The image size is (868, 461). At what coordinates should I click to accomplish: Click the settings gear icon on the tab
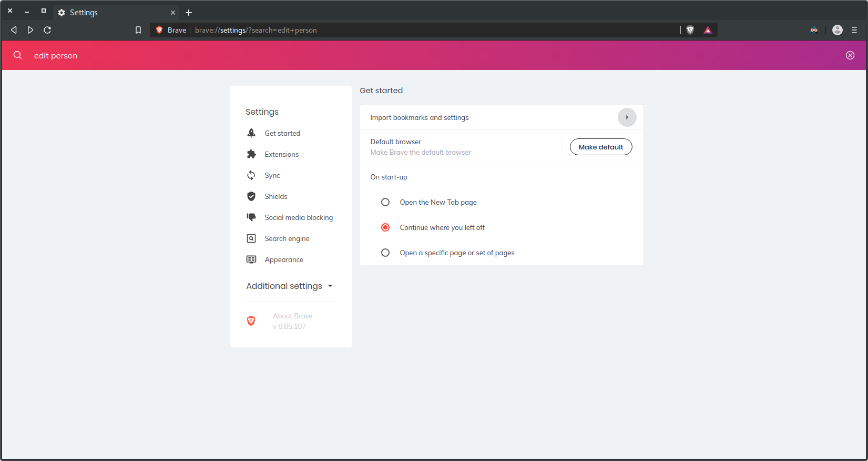62,13
